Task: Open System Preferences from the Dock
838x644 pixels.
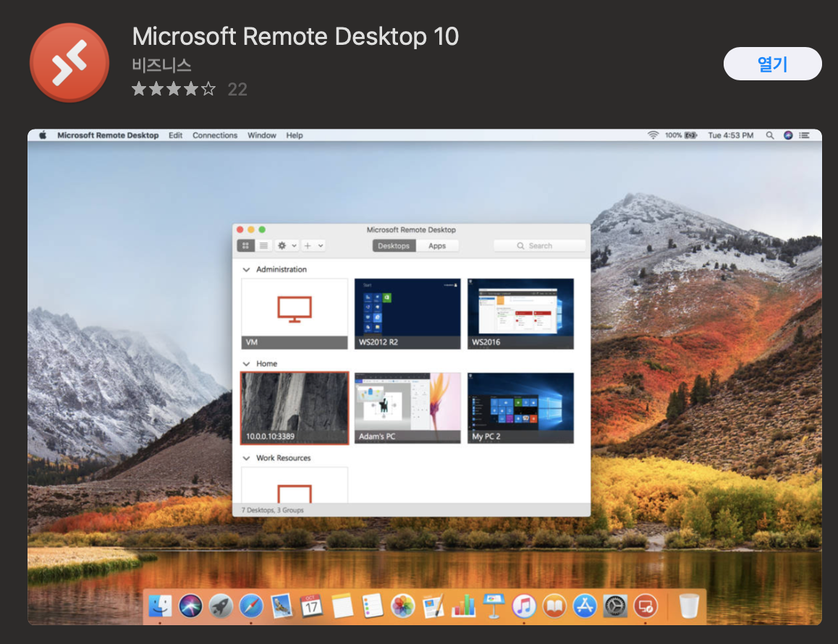Action: 615,606
